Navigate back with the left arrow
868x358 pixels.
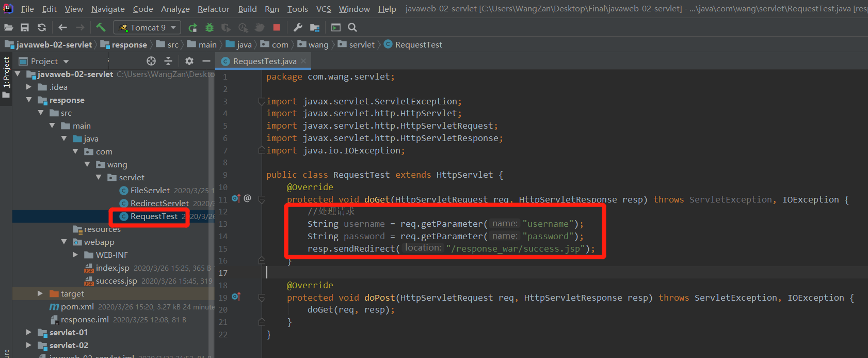coord(63,27)
